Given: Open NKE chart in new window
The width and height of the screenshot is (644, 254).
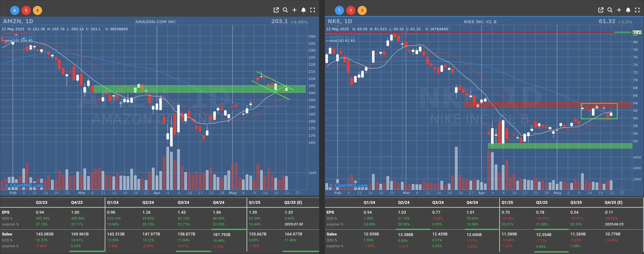Looking at the screenshot, I should pyautogui.click(x=601, y=10).
